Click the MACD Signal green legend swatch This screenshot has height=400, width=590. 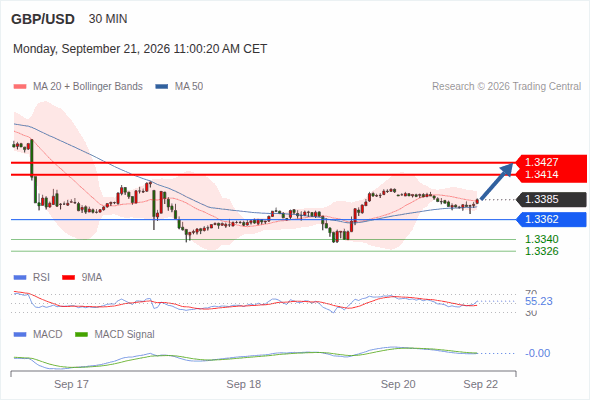(x=81, y=335)
